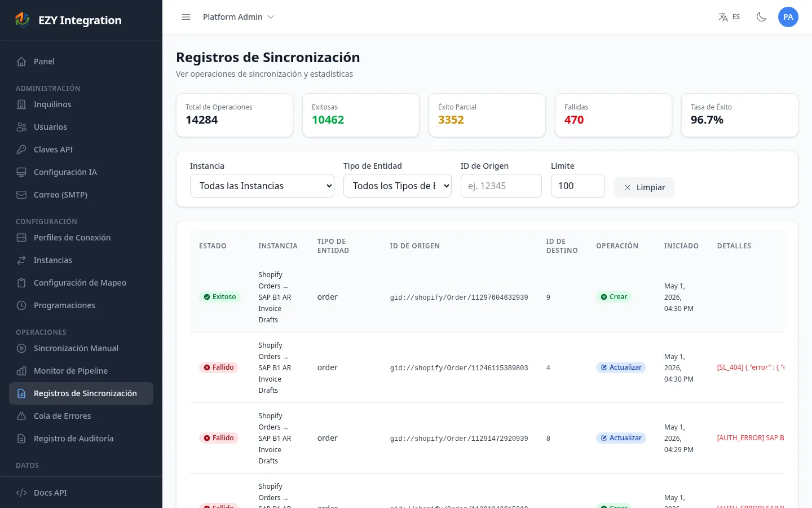The height and width of the screenshot is (508, 812).
Task: Open Sincronización Manual from the sidebar
Action: pyautogui.click(x=81, y=348)
